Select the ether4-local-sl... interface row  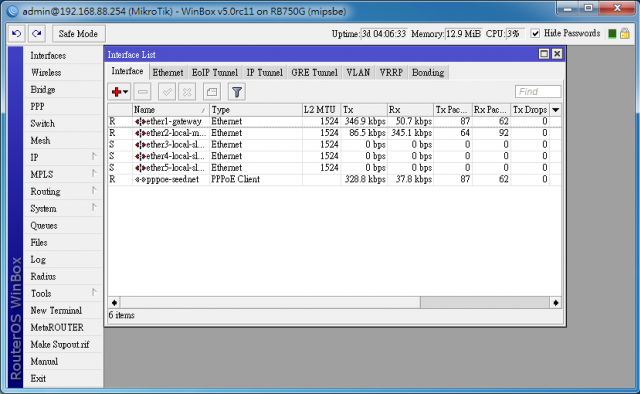point(334,156)
